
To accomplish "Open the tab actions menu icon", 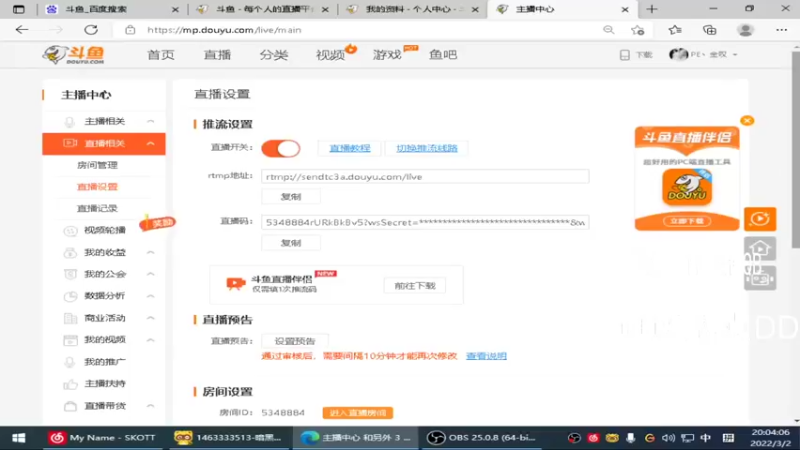I will pyautogui.click(x=18, y=9).
